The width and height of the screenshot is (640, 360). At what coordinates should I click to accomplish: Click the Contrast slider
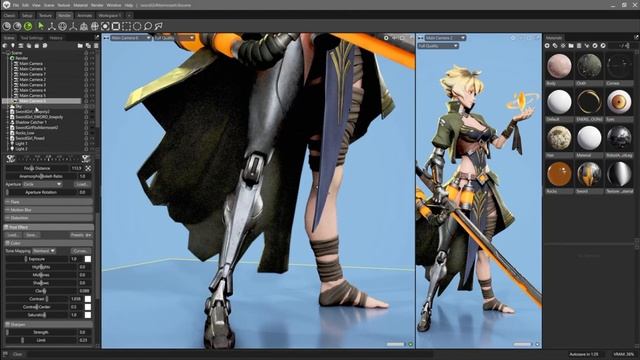[37, 299]
